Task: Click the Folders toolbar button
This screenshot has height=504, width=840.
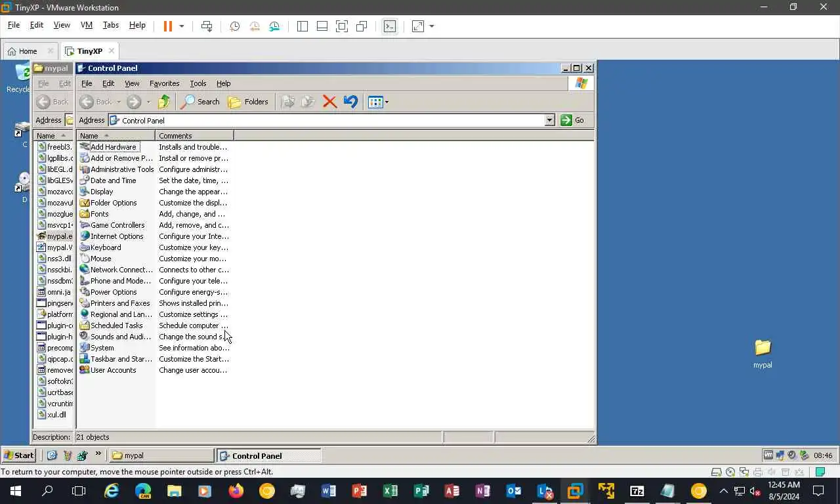Action: click(248, 102)
